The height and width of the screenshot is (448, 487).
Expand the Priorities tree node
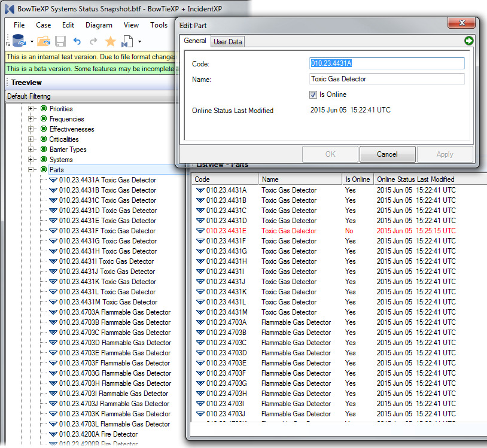31,109
